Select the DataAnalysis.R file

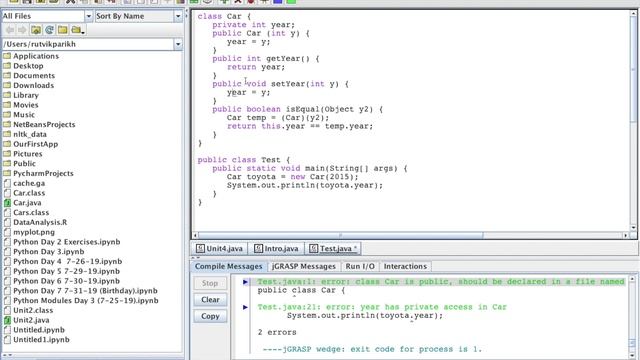(40, 222)
